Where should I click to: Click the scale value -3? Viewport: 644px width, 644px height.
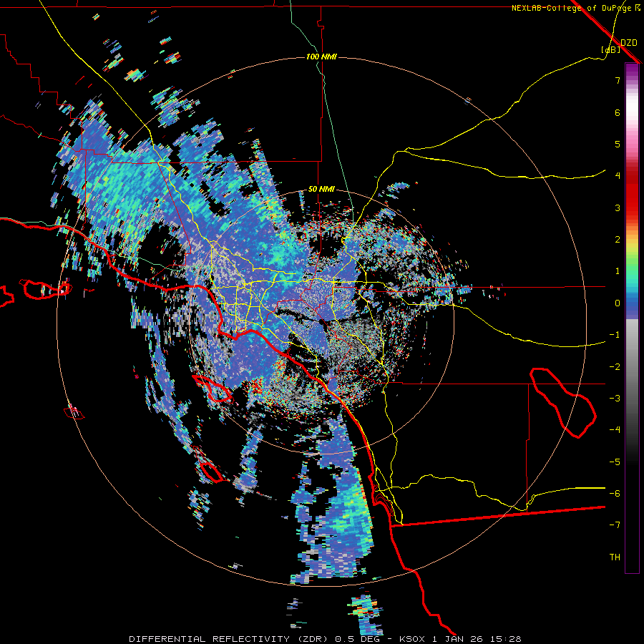click(x=615, y=399)
